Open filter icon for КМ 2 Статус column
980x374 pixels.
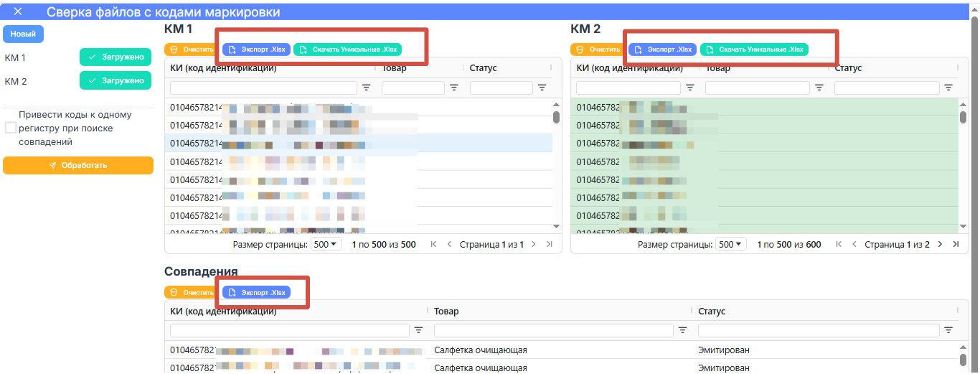tap(948, 88)
